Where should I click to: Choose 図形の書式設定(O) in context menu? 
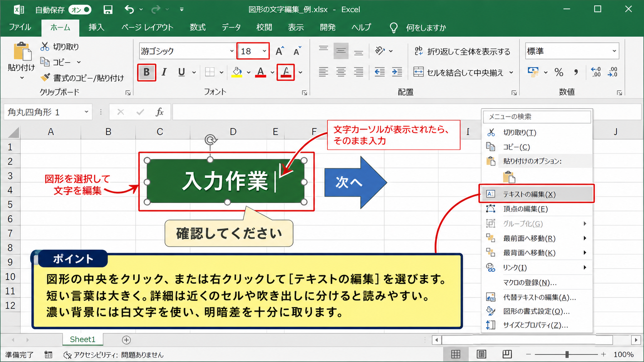pos(537,311)
